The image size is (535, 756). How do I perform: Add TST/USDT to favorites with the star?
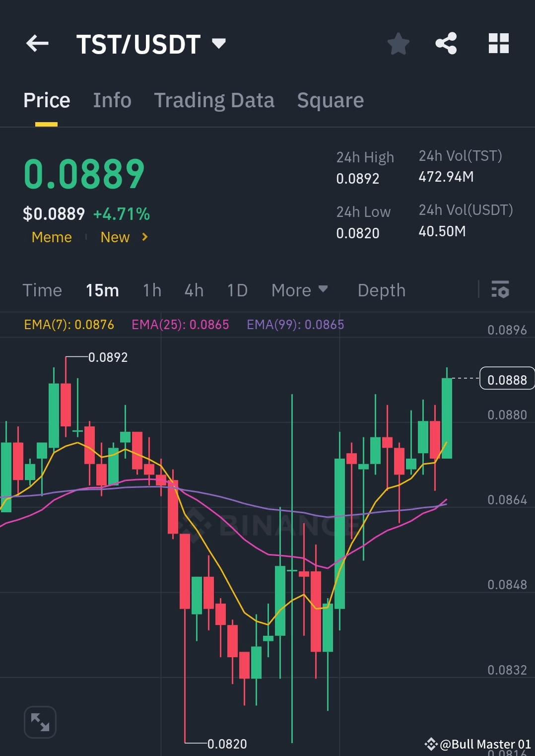[x=399, y=44]
